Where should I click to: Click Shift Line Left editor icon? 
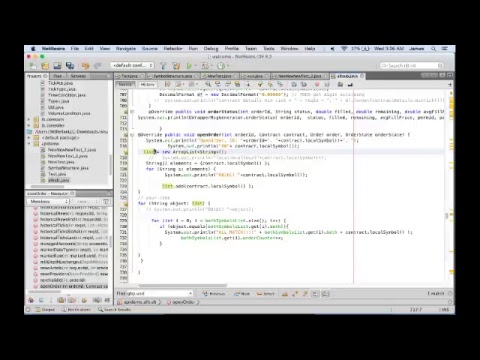click(x=294, y=85)
